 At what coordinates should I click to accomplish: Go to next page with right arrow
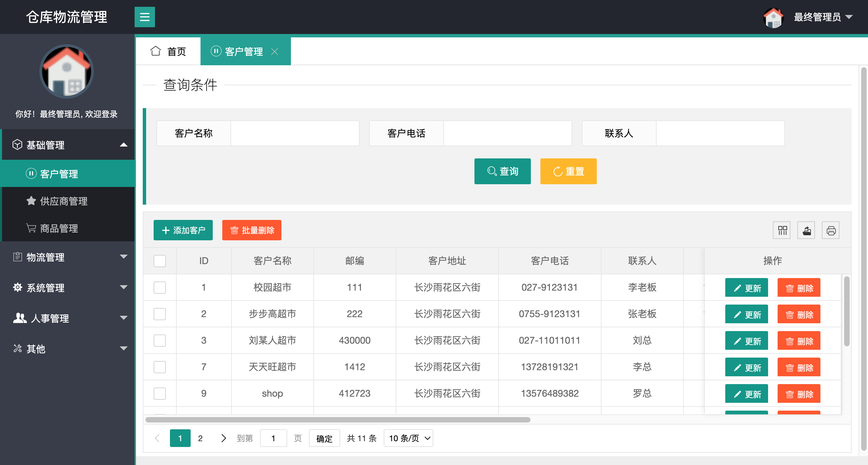[223, 438]
